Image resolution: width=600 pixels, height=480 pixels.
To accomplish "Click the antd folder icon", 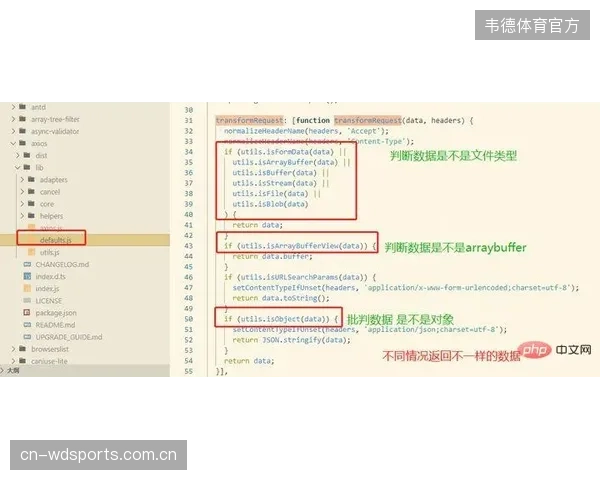I will [x=23, y=107].
